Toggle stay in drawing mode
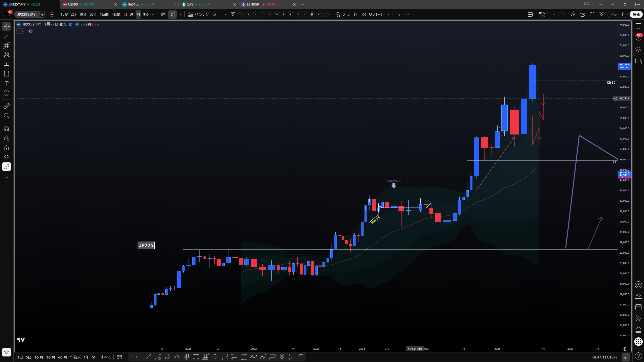 coord(7,138)
